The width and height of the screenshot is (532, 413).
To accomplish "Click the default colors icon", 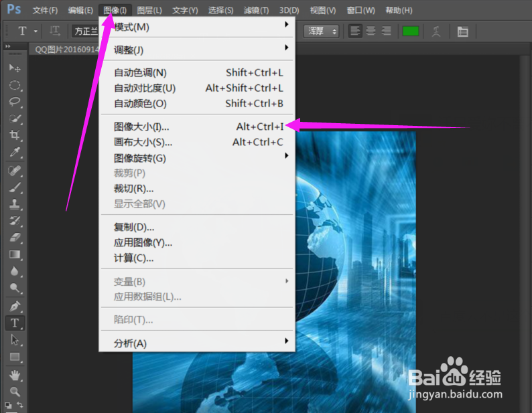I will point(8,405).
